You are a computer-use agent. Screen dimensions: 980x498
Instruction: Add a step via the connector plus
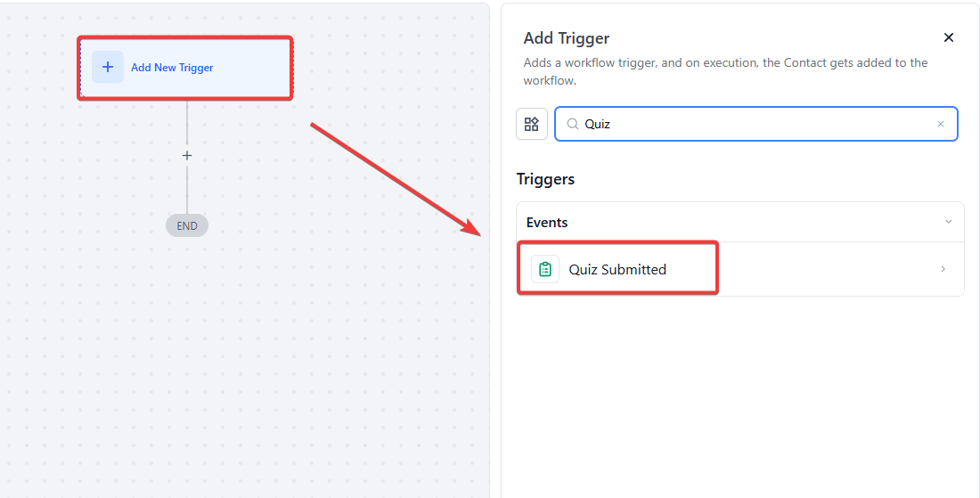[187, 155]
